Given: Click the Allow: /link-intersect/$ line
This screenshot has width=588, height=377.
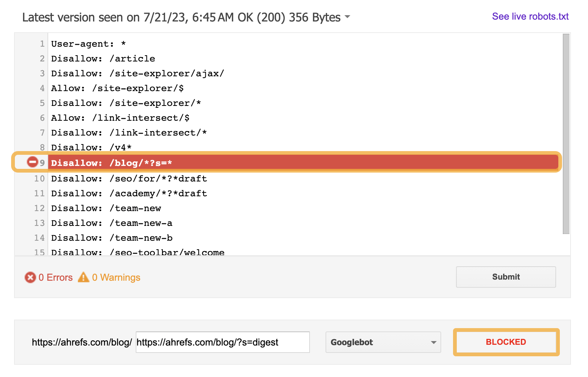Looking at the screenshot, I should point(120,118).
